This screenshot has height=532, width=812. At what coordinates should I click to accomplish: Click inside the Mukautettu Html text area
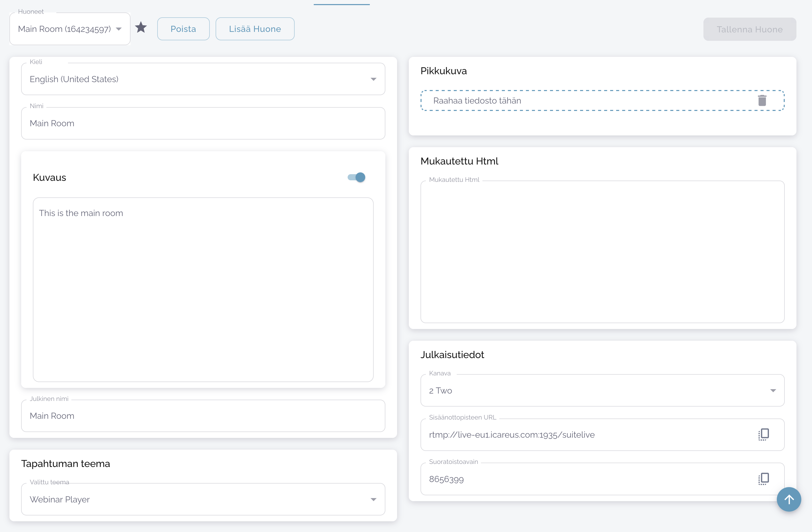pos(602,252)
